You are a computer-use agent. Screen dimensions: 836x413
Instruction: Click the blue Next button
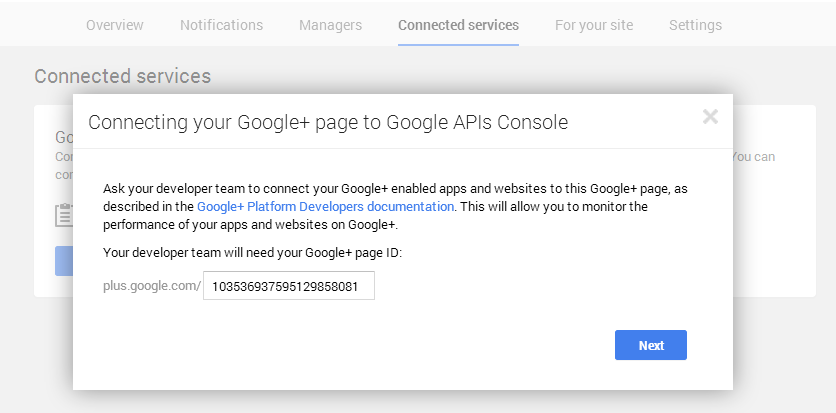click(x=650, y=345)
